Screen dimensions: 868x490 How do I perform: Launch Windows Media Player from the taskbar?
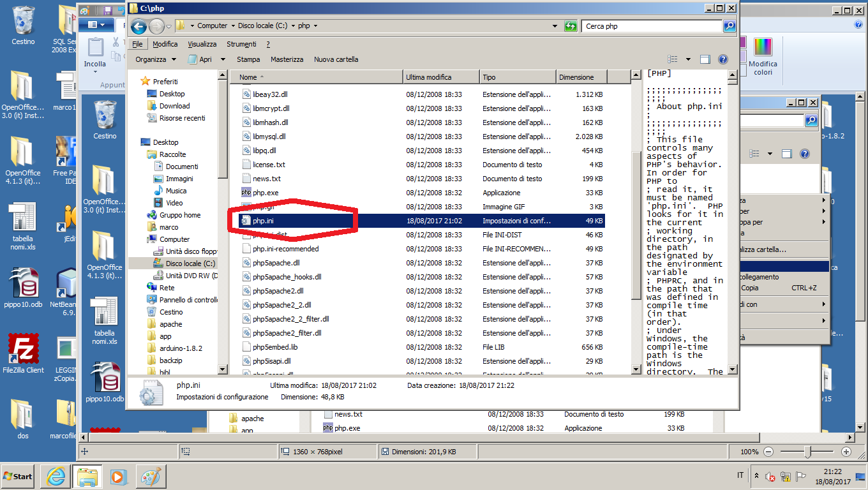118,476
